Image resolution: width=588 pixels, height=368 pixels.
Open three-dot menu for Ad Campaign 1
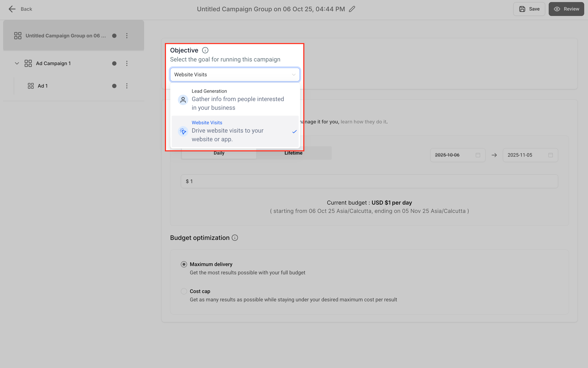click(127, 64)
